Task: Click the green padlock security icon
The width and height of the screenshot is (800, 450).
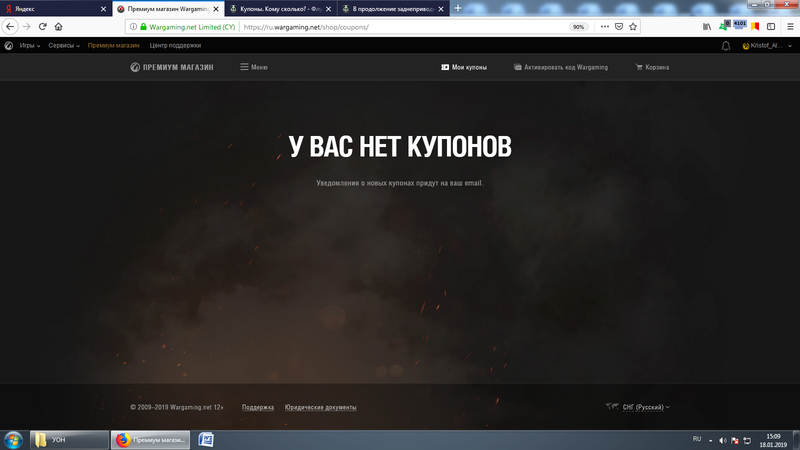Action: (x=143, y=27)
